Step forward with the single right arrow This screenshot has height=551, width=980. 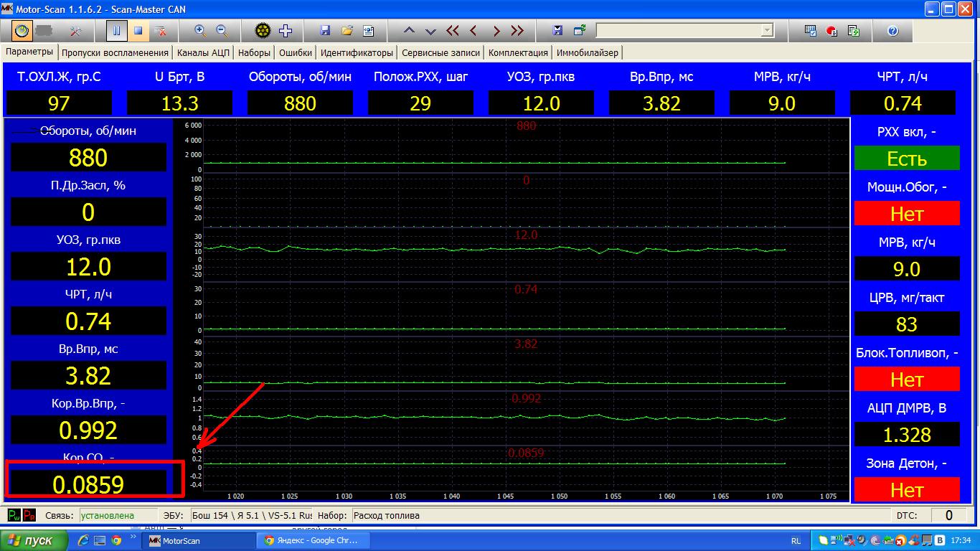pyautogui.click(x=496, y=31)
